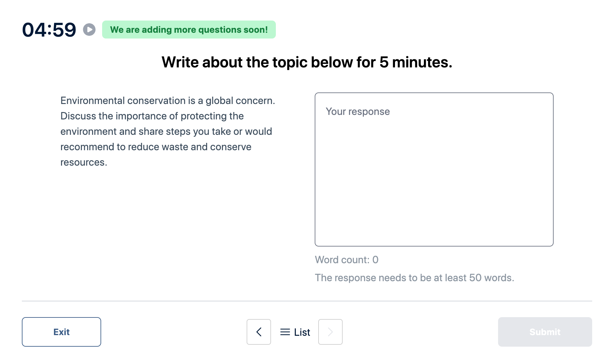Click the Word count: 0 label

tap(347, 260)
